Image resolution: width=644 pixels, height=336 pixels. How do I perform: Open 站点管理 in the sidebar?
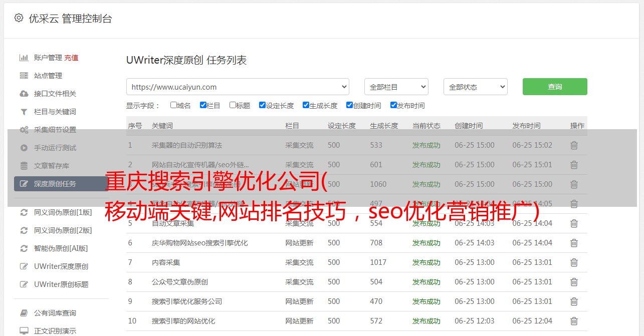pyautogui.click(x=48, y=76)
